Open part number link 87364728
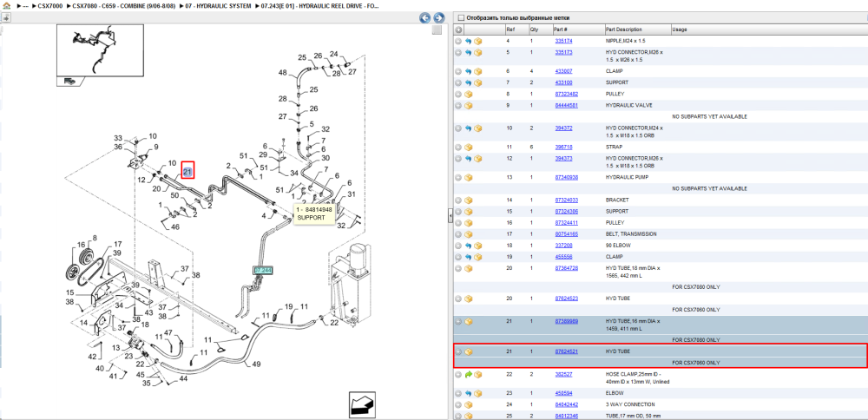The width and height of the screenshot is (868, 420). tap(566, 268)
